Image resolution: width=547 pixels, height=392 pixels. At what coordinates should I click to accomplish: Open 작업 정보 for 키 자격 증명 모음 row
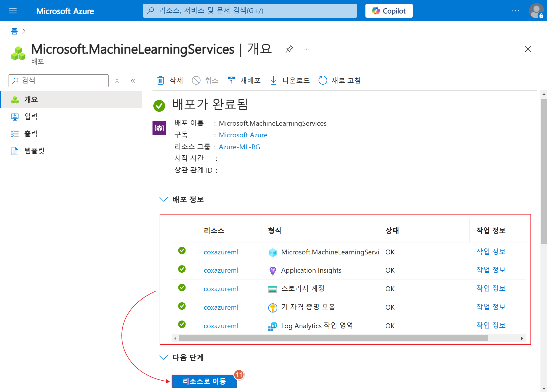coord(491,307)
